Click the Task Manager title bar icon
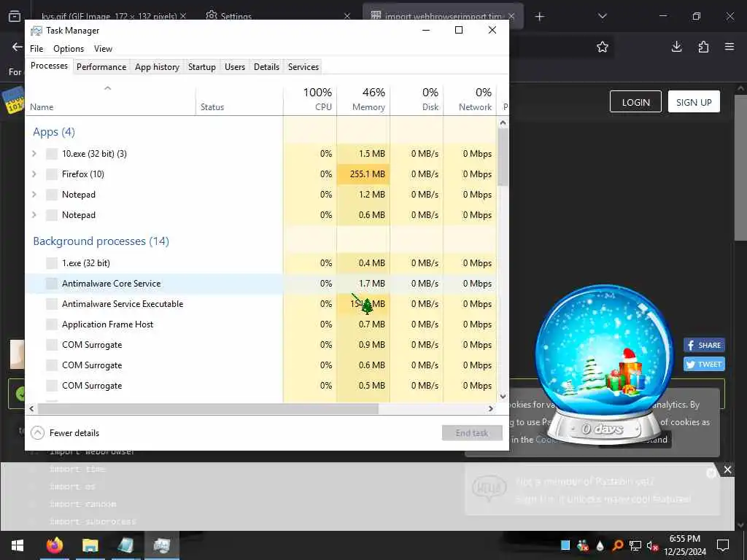 [x=36, y=31]
